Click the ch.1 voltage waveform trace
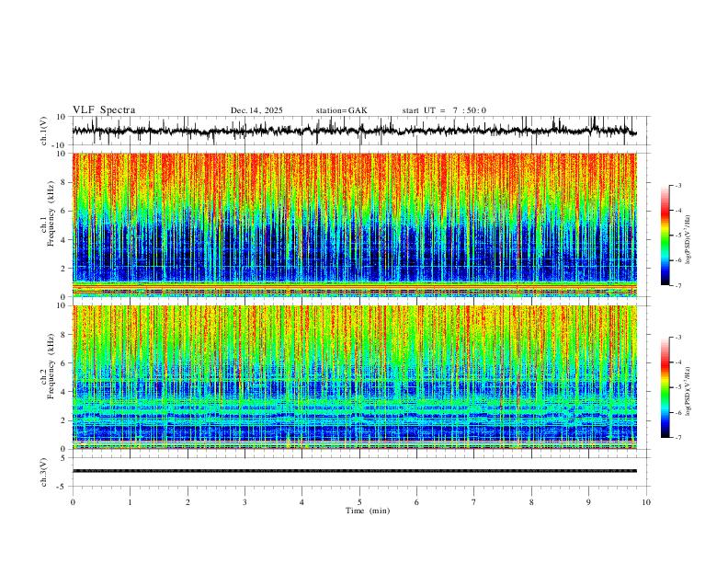 [354, 131]
